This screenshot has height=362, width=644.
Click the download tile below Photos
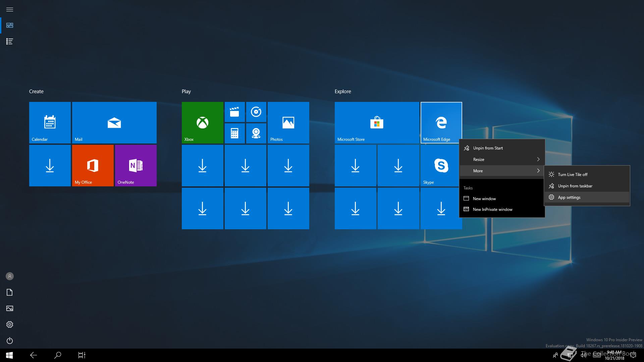click(288, 166)
